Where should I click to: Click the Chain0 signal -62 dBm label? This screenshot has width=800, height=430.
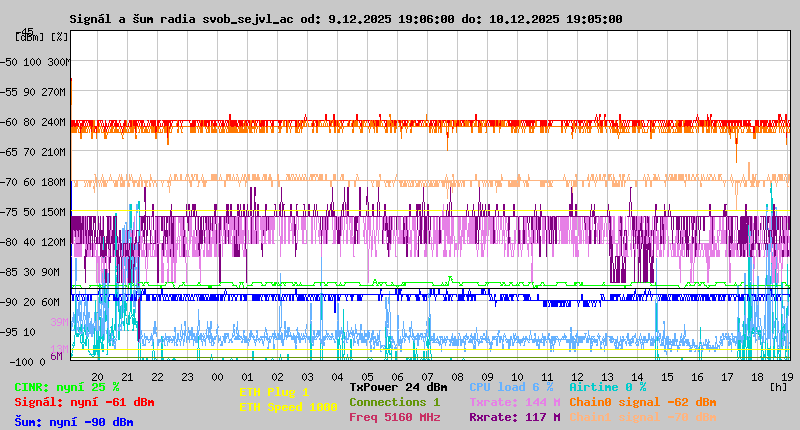pyautogui.click(x=643, y=402)
